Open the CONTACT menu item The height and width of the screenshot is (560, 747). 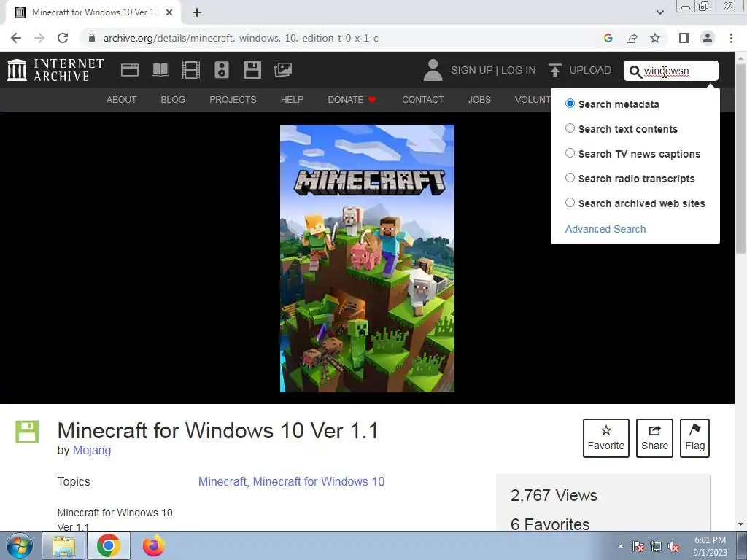click(x=422, y=99)
